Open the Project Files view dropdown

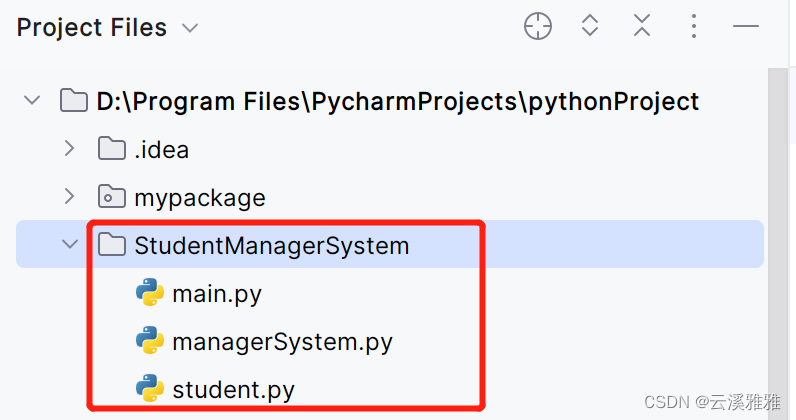(x=190, y=28)
